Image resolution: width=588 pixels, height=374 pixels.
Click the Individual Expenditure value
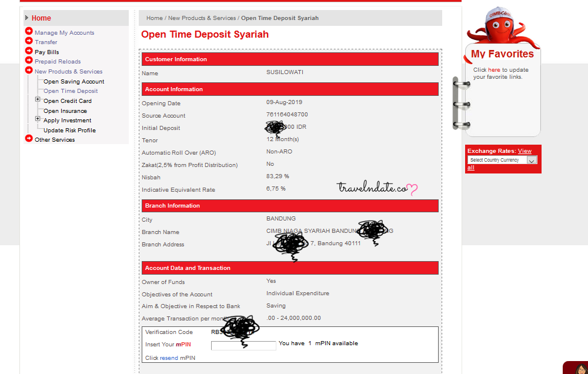[x=298, y=293]
